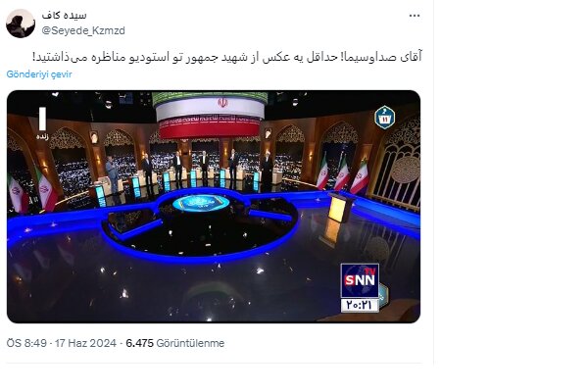This screenshot has height=392, width=588.
Task: Click the SNN TV logo in image
Action: tap(360, 280)
